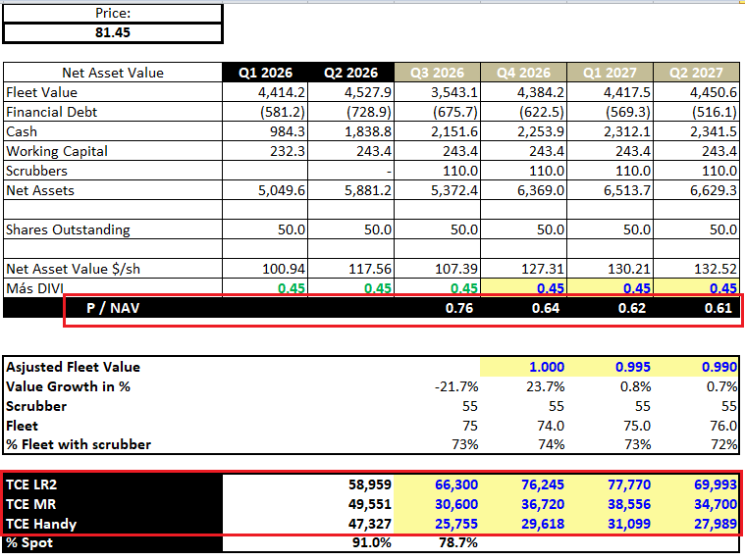Select Net Assets cell 6,629.3
The width and height of the screenshot is (745, 560).
[x=697, y=190]
